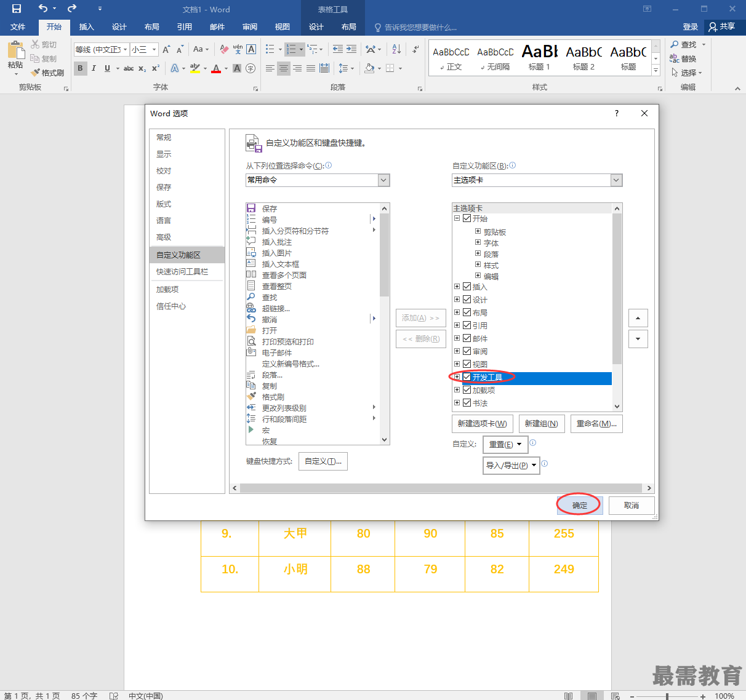Toggle the 插入 tab checkbox
Image resolution: width=746 pixels, height=700 pixels.
(467, 287)
